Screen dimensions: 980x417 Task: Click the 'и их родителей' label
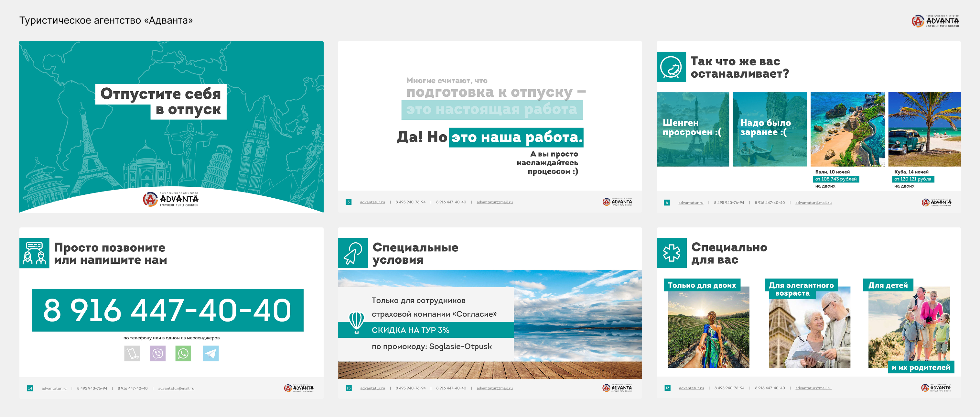[921, 367]
